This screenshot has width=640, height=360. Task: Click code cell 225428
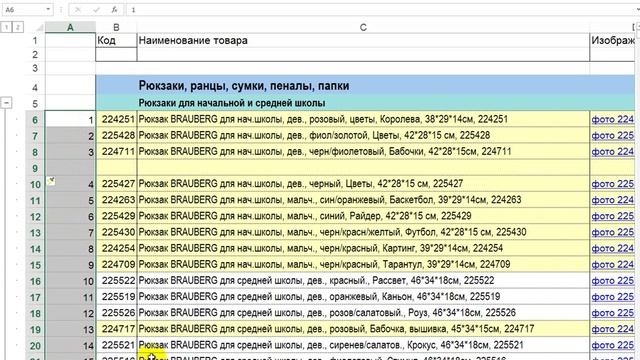pyautogui.click(x=116, y=136)
